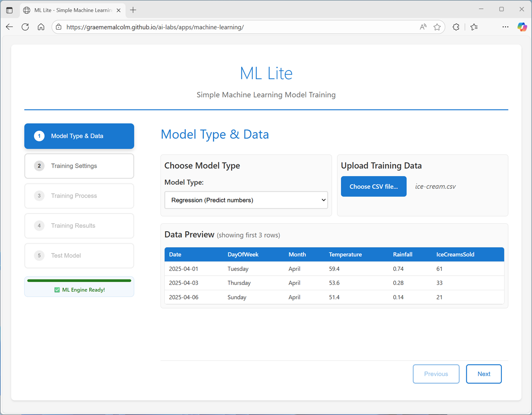The image size is (532, 415).
Task: Refresh the ML Lite page
Action: pyautogui.click(x=25, y=27)
